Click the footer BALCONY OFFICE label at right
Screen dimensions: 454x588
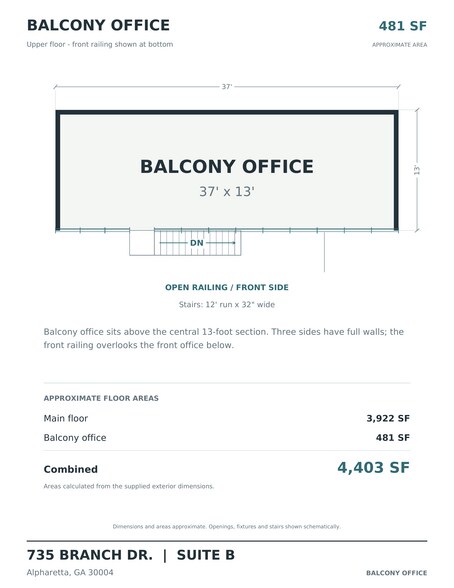(397, 573)
